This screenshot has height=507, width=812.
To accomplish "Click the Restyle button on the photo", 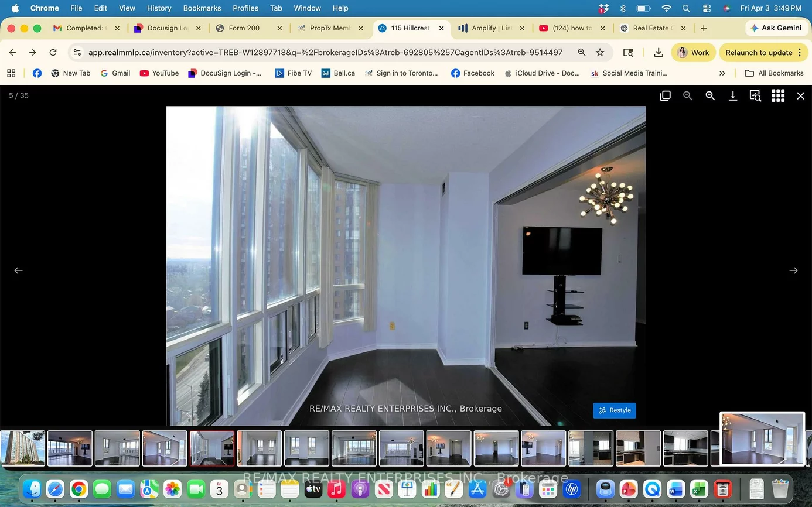I will [x=614, y=410].
